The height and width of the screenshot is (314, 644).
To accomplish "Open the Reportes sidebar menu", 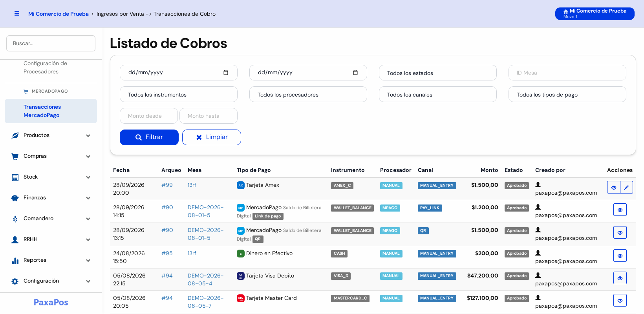I will pyautogui.click(x=51, y=260).
